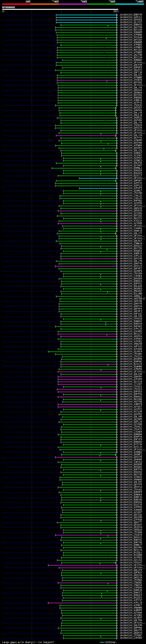Click the cyan ~100% legend segment
This screenshot has height=644, width=146.
(130, 4)
